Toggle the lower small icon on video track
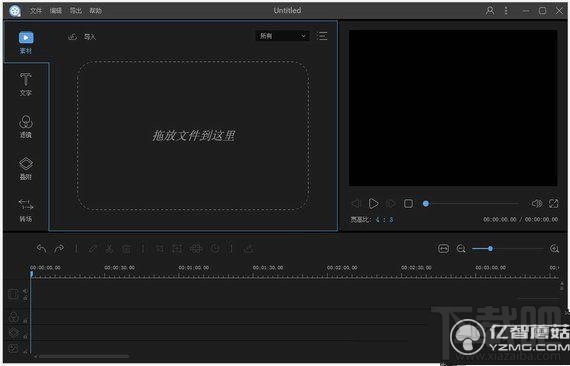The width and height of the screenshot is (570, 366). click(25, 298)
